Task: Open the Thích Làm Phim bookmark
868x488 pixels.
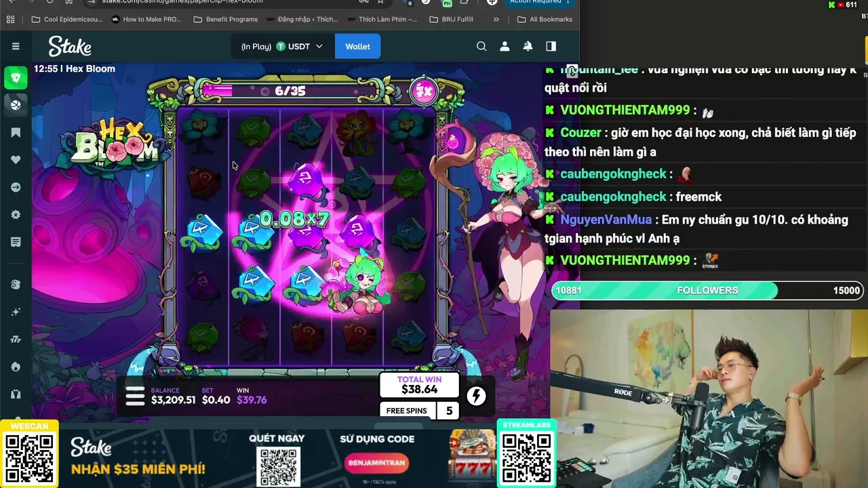Action: click(382, 20)
